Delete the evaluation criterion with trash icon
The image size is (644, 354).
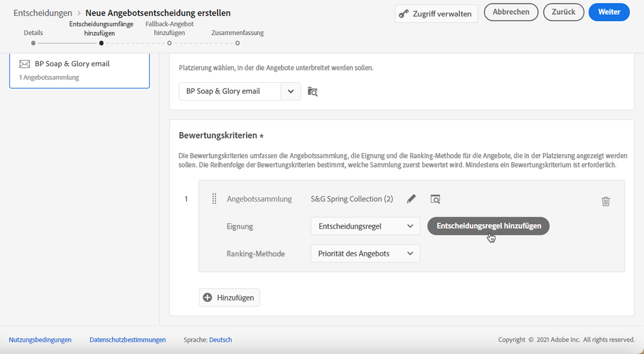pyautogui.click(x=606, y=201)
